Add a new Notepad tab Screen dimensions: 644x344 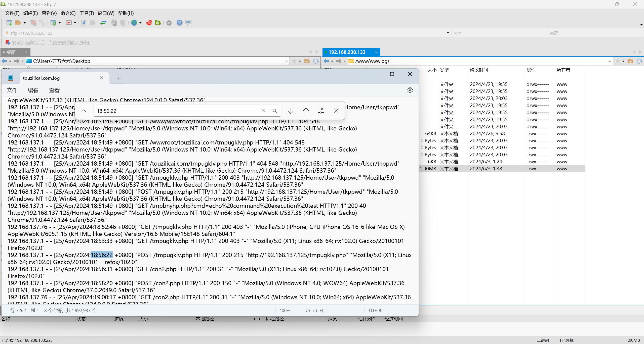click(x=119, y=78)
